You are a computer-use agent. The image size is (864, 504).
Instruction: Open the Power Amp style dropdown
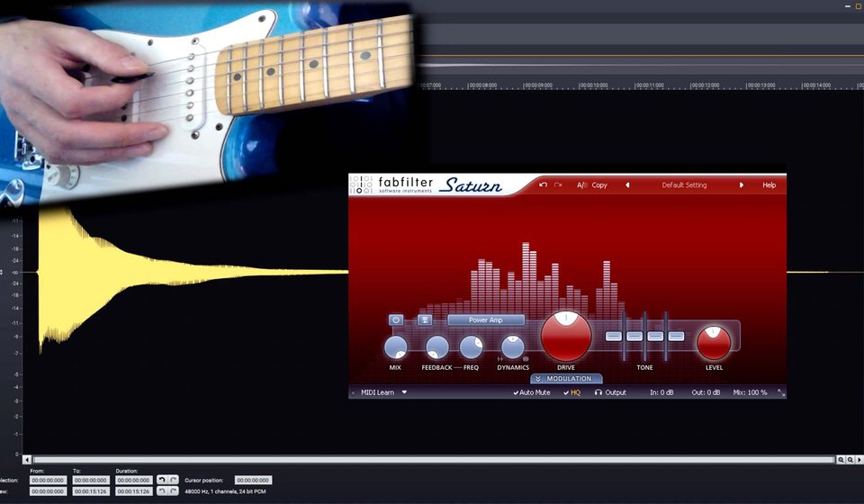tap(485, 320)
